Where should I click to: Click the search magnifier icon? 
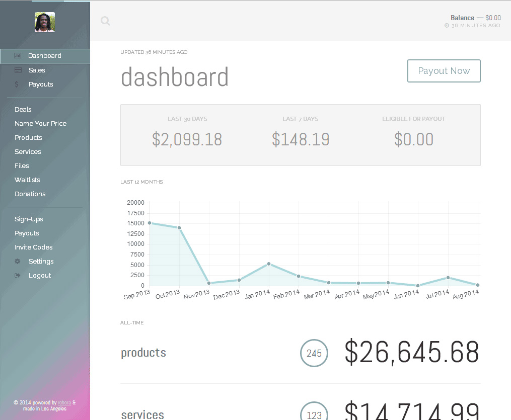pyautogui.click(x=105, y=21)
